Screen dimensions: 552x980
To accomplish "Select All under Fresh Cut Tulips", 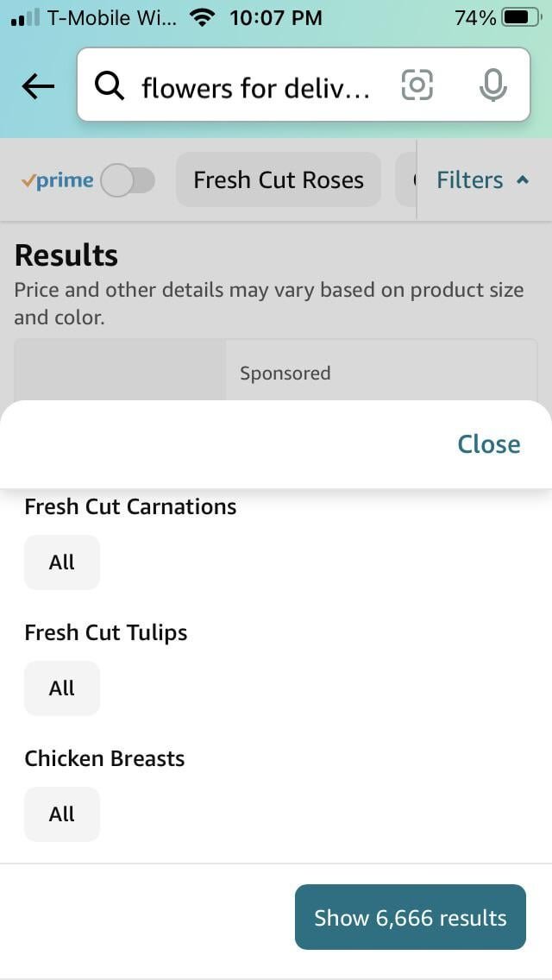I will click(x=62, y=688).
